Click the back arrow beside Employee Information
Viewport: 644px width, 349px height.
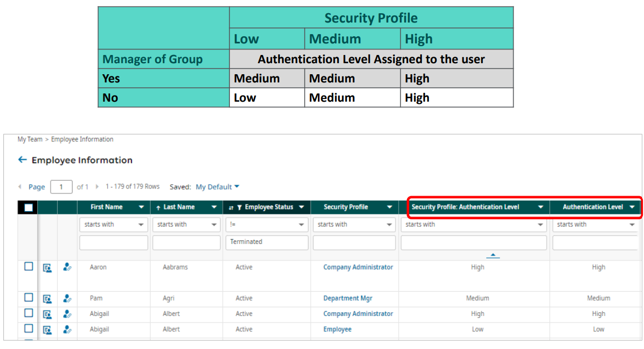click(23, 160)
